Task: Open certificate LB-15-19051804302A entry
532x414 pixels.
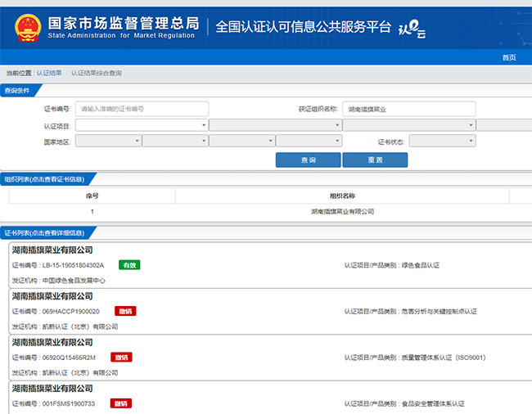Action: pos(270,265)
